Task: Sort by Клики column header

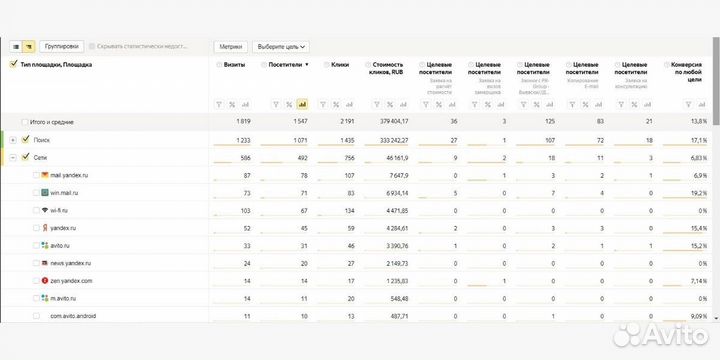Action: (340, 65)
